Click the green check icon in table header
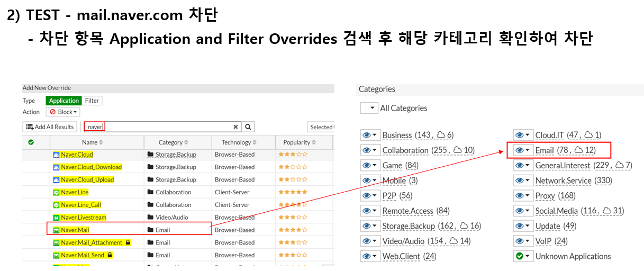This screenshot has height=271, width=644. [31, 142]
